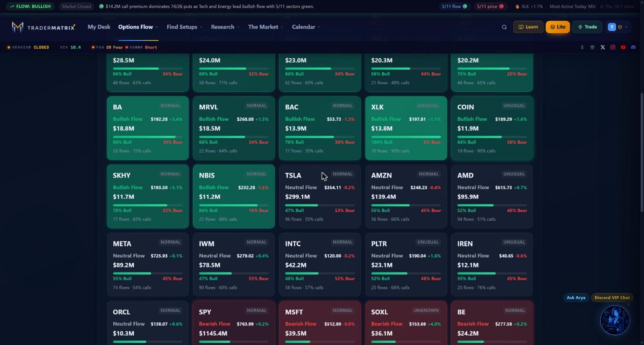Expand The Market dropdown
The height and width of the screenshot is (345, 644).
point(266,27)
